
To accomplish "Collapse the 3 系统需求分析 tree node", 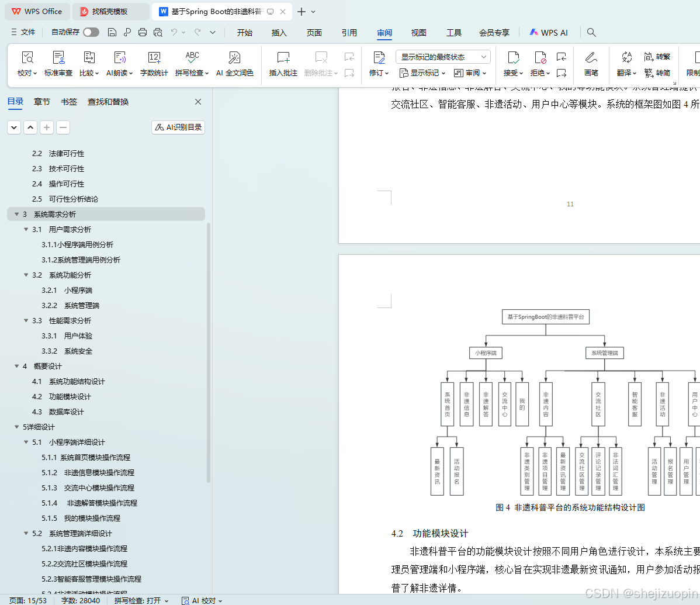I will coord(16,215).
